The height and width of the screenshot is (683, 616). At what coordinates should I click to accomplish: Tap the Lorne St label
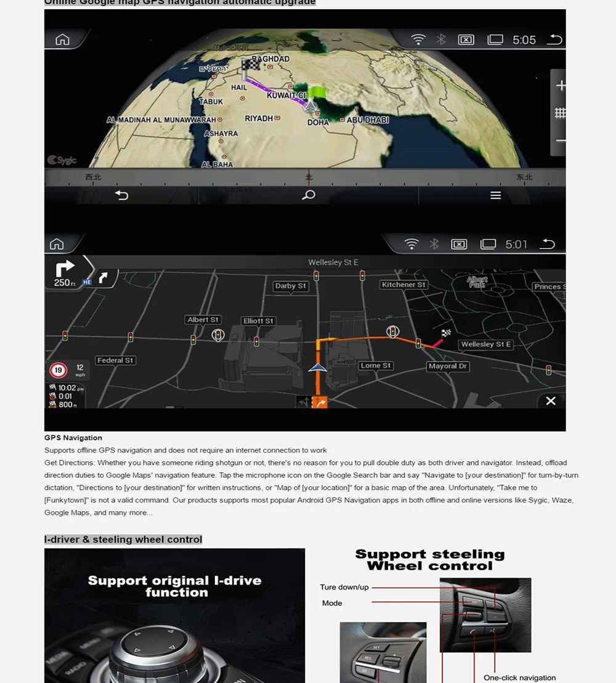[376, 365]
